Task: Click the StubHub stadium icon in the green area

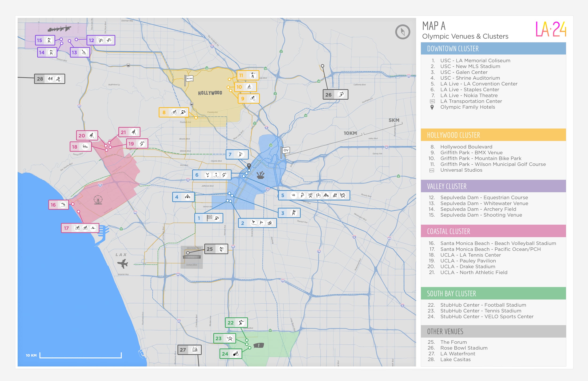Action: (259, 345)
